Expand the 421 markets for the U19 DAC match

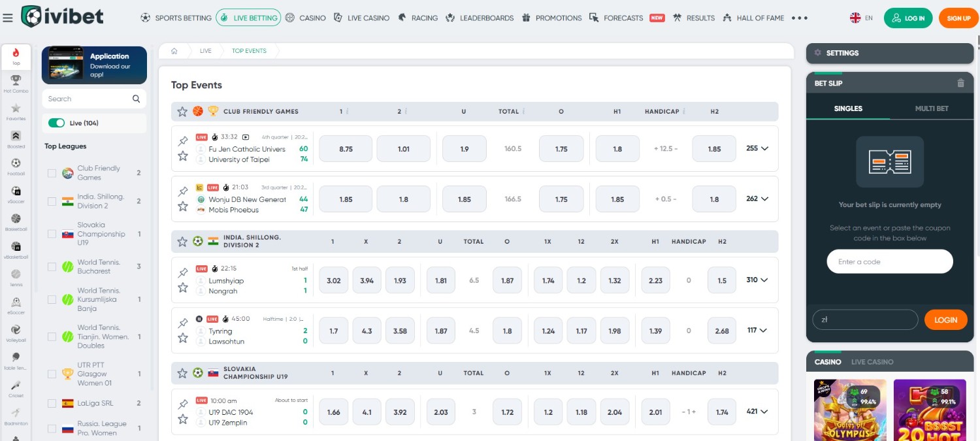[x=758, y=412]
